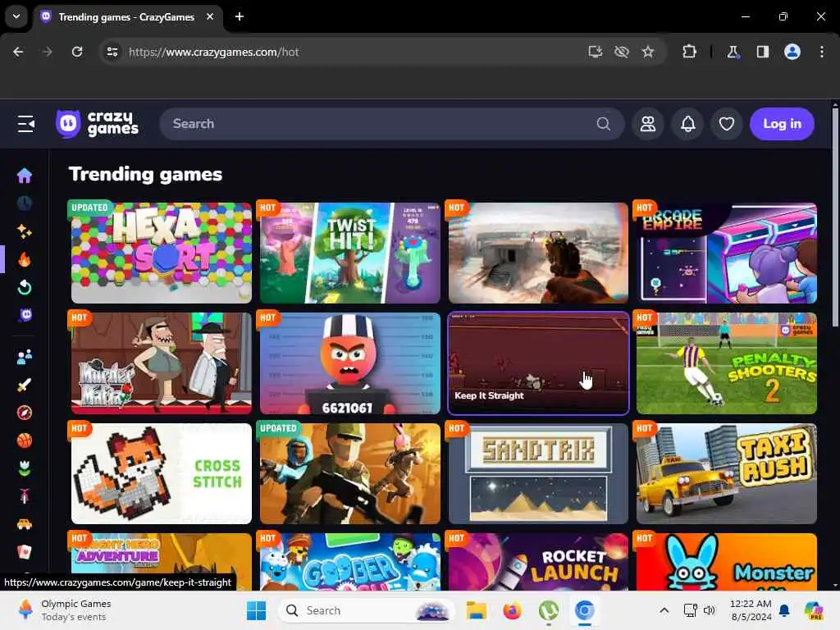
Task: Click the install app icon in address bar
Action: 596,52
